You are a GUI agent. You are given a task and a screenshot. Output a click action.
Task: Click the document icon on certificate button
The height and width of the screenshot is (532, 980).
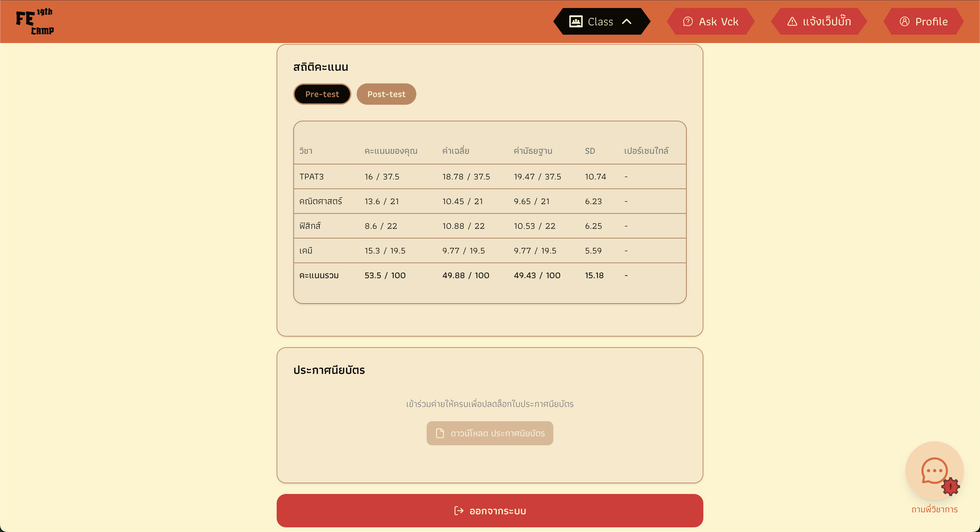pos(440,434)
